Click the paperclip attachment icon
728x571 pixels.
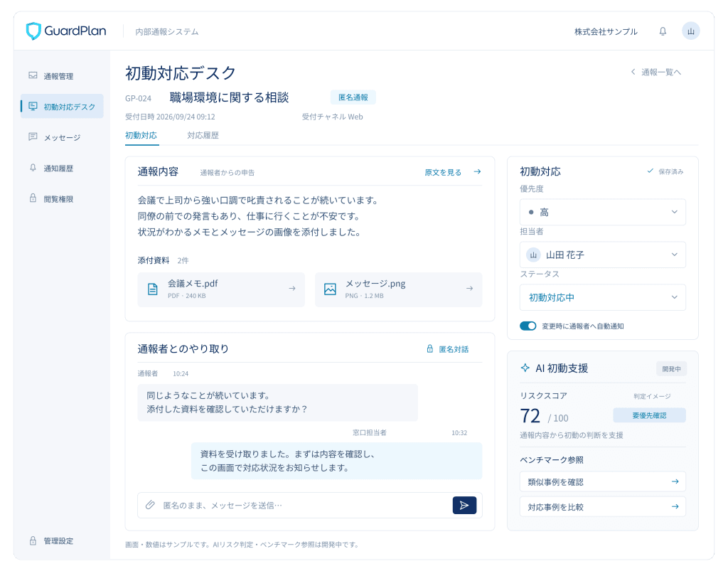click(150, 505)
